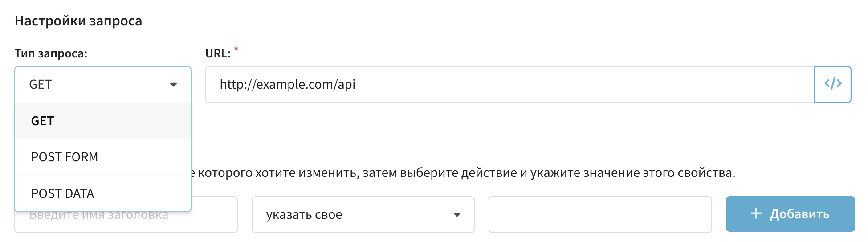Focus the URL input field

coord(509,84)
